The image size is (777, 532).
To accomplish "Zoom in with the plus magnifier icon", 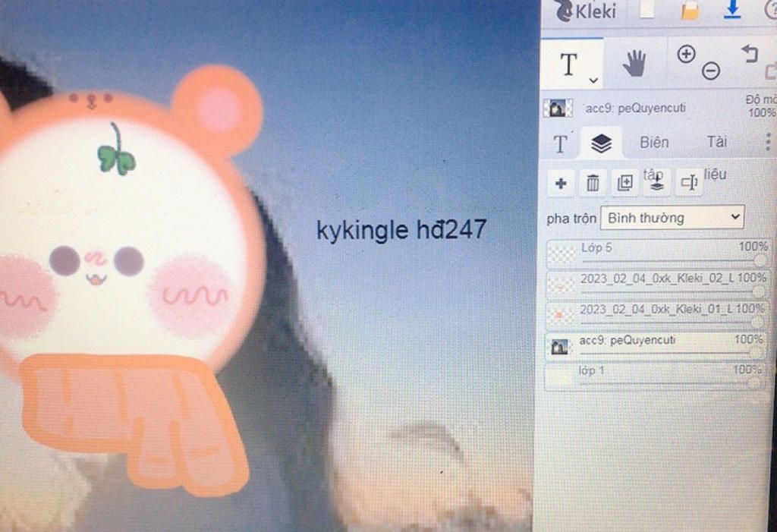I will pos(686,54).
